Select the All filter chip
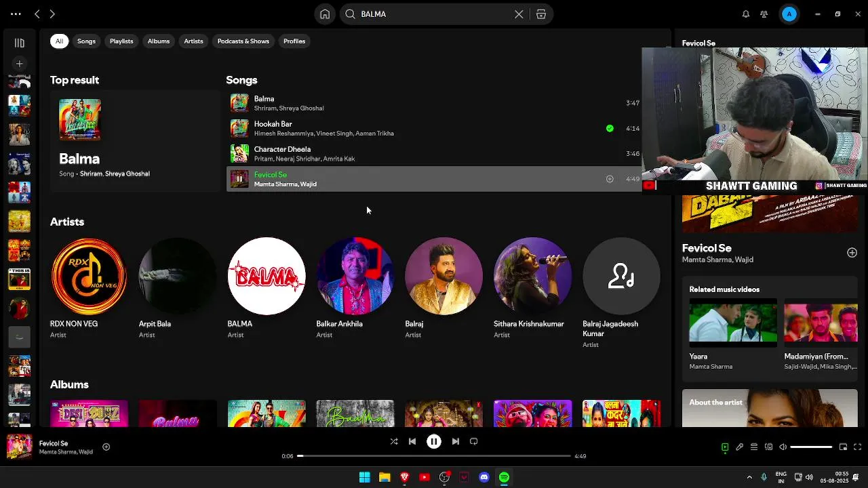Screen dimensions: 868x488 (x=59, y=41)
